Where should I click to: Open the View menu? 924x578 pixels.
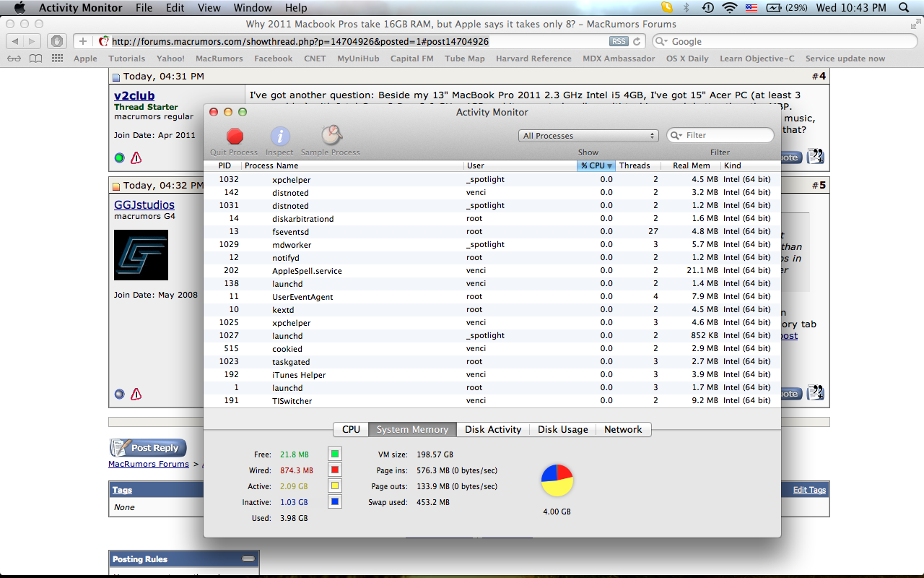(x=209, y=8)
